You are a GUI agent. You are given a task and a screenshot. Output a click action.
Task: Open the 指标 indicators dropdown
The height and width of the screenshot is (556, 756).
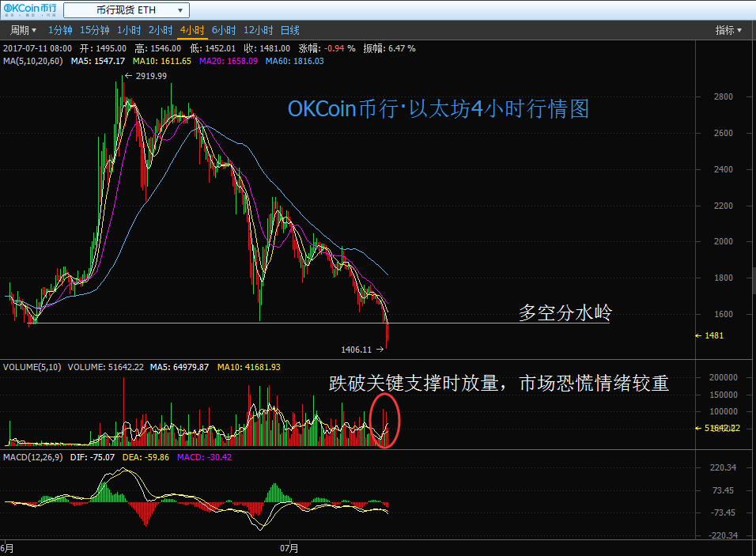tap(728, 30)
